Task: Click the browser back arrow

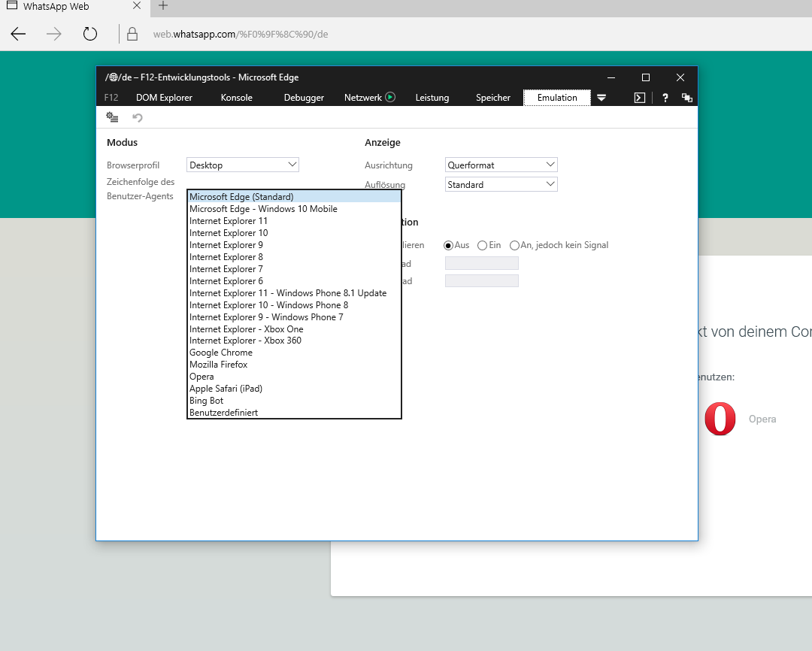Action: (18, 34)
